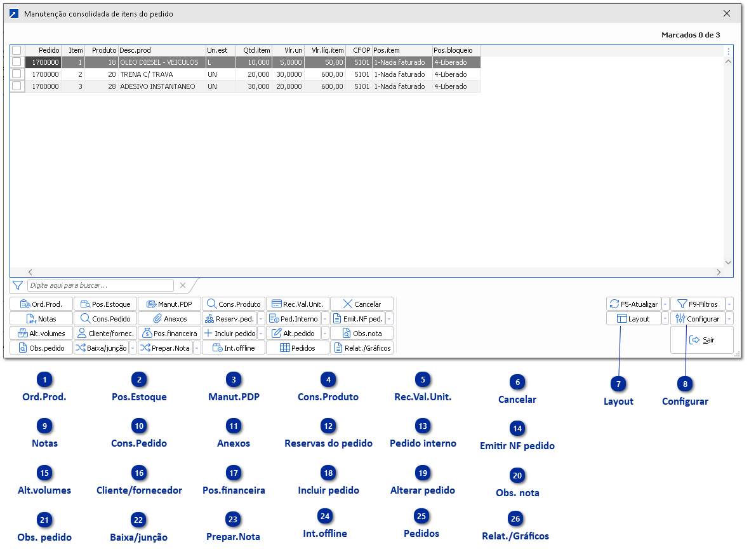Expand the Emit.NF ped. dropdown arrow
Image resolution: width=756 pixels, height=554 pixels.
coord(389,319)
